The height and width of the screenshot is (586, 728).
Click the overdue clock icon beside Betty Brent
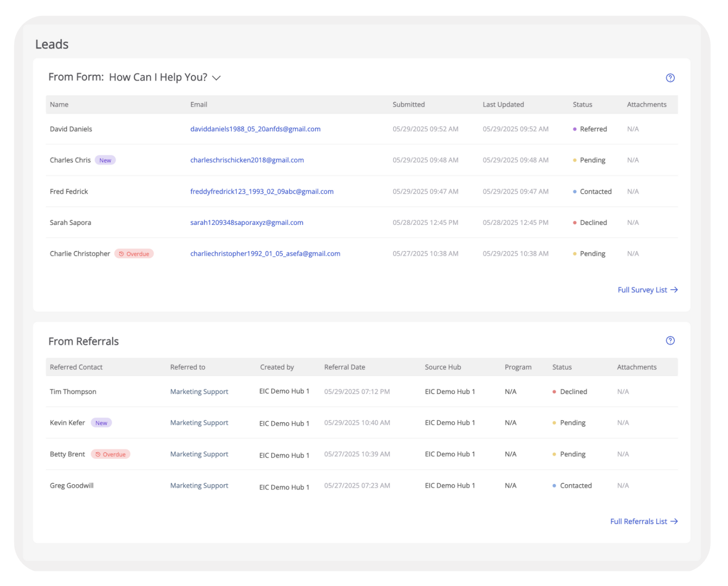98,454
